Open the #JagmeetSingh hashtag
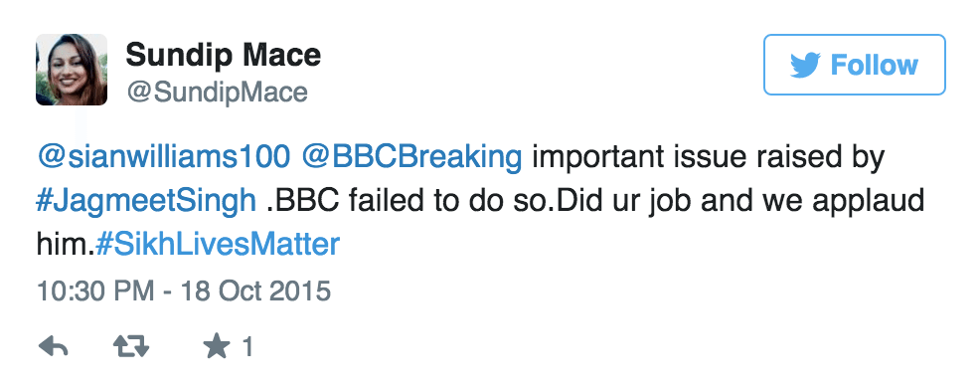Image resolution: width=980 pixels, height=390 pixels. (146, 201)
